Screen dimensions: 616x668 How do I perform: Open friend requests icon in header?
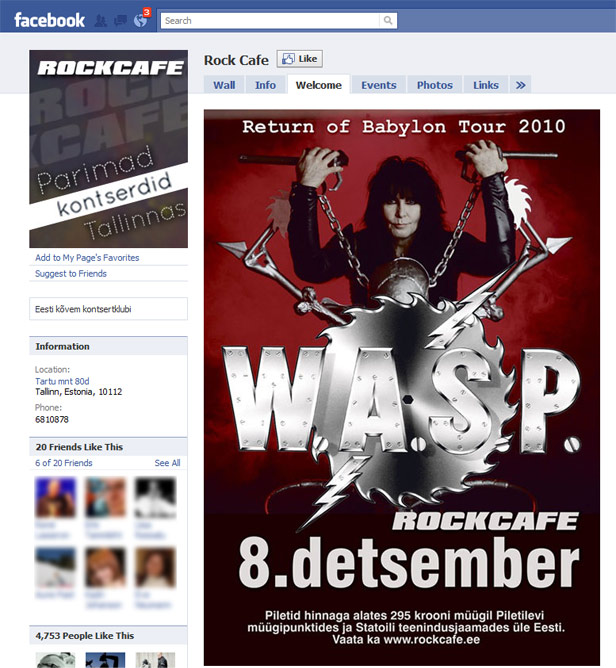[x=101, y=20]
